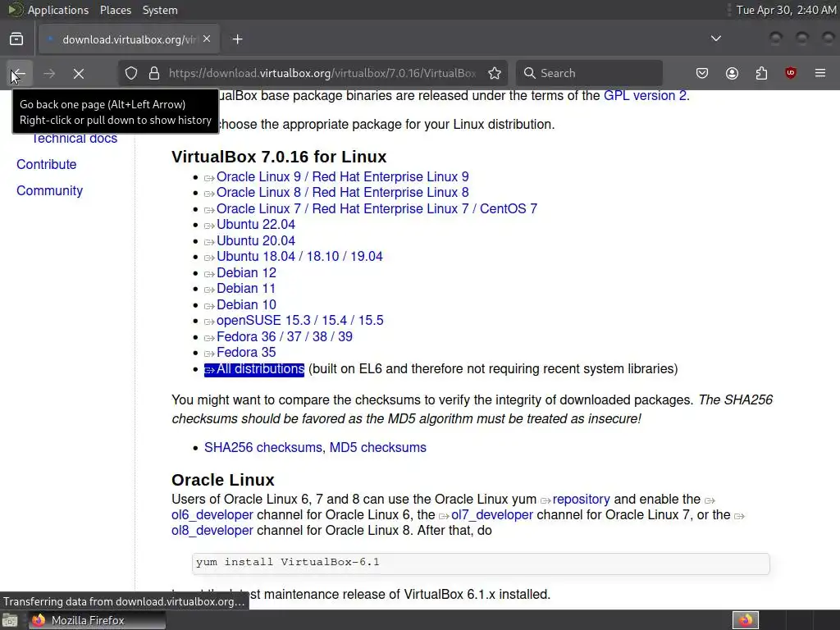Screen dimensions: 840x630
Task: Open the ol7_developer channel link
Action: 492,515
